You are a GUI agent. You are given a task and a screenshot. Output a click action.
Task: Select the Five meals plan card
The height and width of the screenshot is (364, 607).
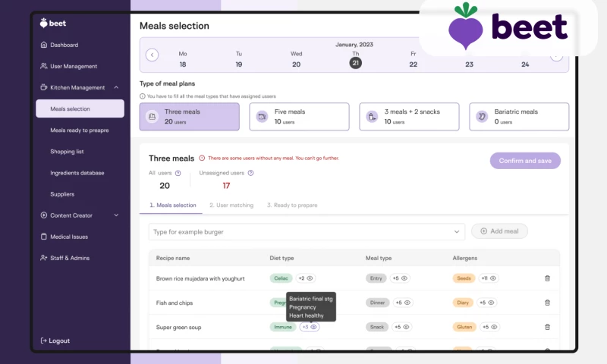[299, 117]
